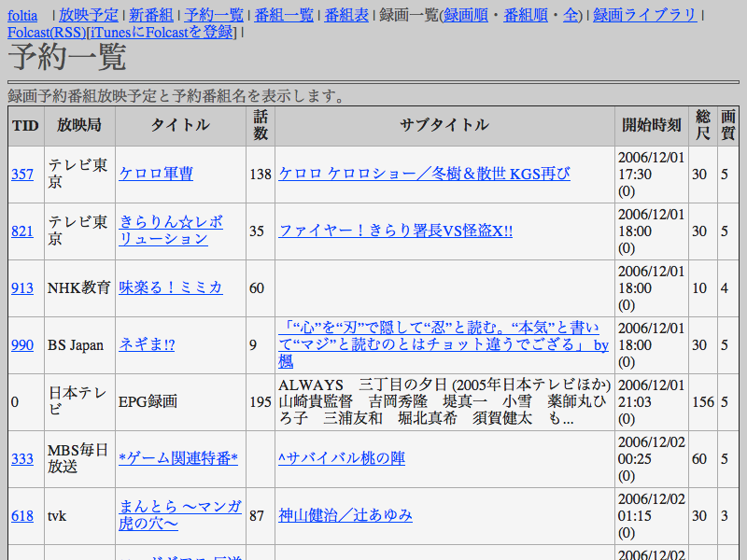Open the 番組表 schedule link
This screenshot has width=747, height=560.
pos(346,15)
